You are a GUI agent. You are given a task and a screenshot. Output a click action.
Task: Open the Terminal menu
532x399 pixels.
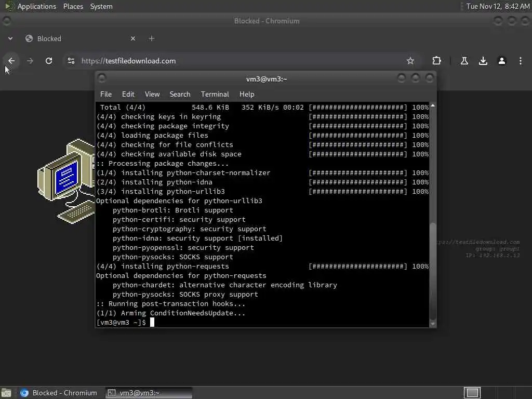click(x=215, y=95)
